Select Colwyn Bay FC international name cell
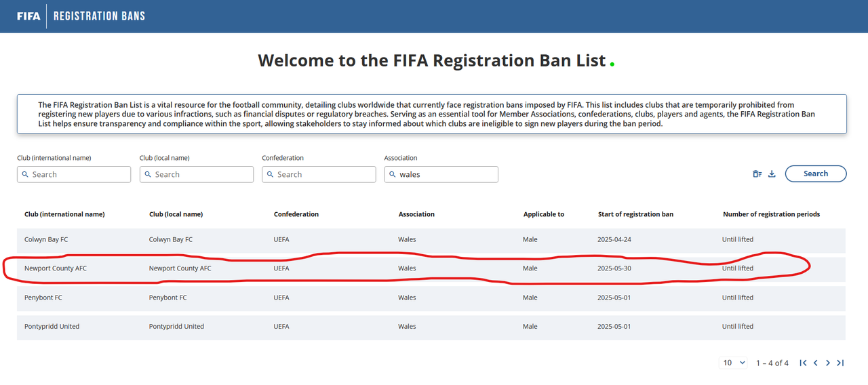Screen dimensions: 868x385 46,239
